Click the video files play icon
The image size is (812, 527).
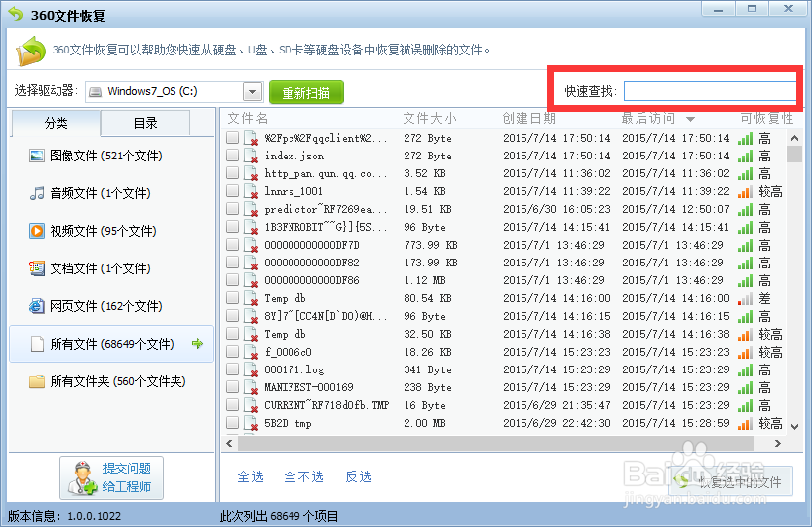[37, 231]
